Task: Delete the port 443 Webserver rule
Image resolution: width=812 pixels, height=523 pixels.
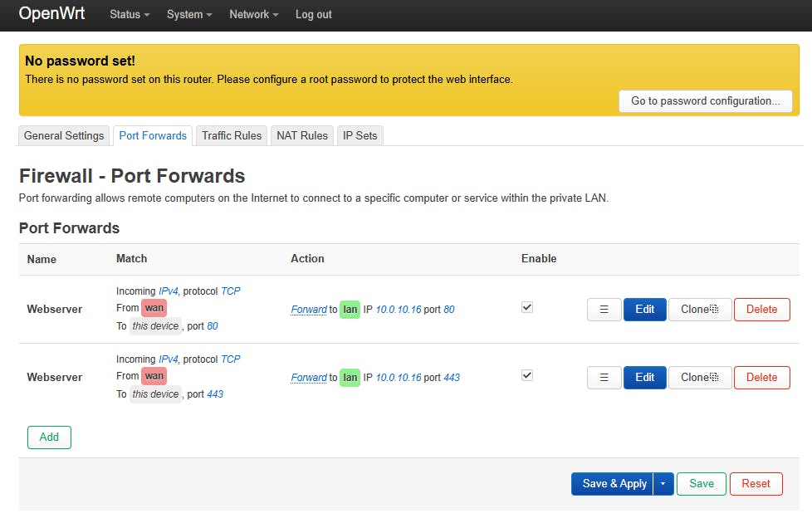Action: pos(761,378)
